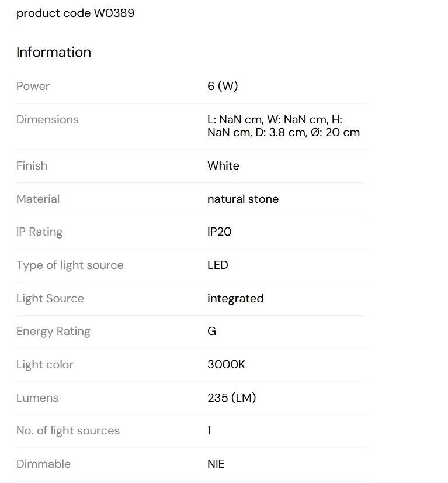Select the White finish value
Screen dimensions: 448x483
223,165
